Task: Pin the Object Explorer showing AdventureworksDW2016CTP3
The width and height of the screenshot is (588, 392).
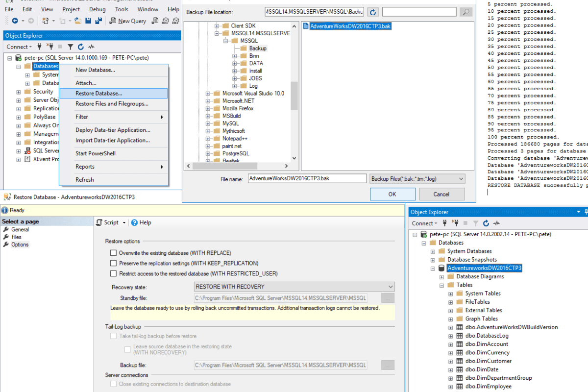Action: pos(586,212)
